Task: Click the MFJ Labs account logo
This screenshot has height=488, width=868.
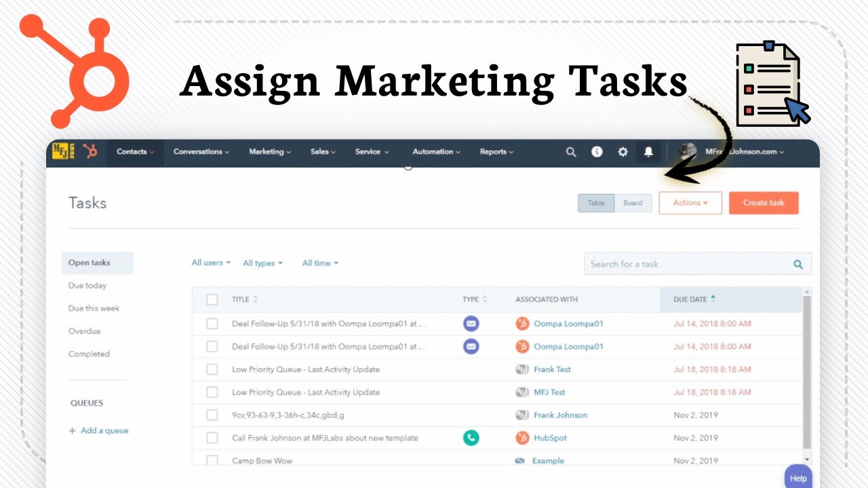Action: [64, 152]
